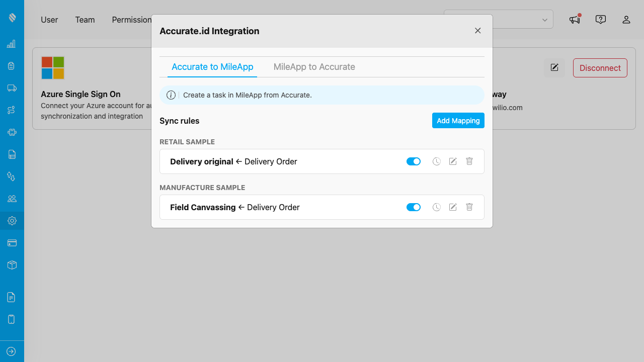Open the help chat question icon
Image resolution: width=644 pixels, height=362 pixels.
(600, 20)
